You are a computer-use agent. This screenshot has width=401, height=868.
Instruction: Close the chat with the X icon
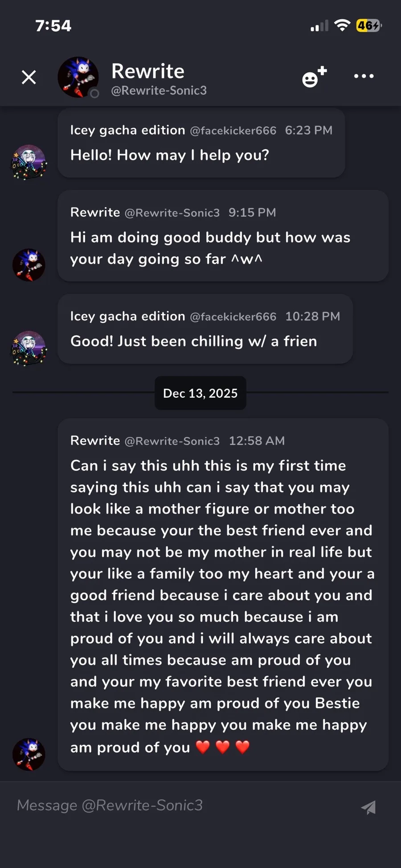29,77
